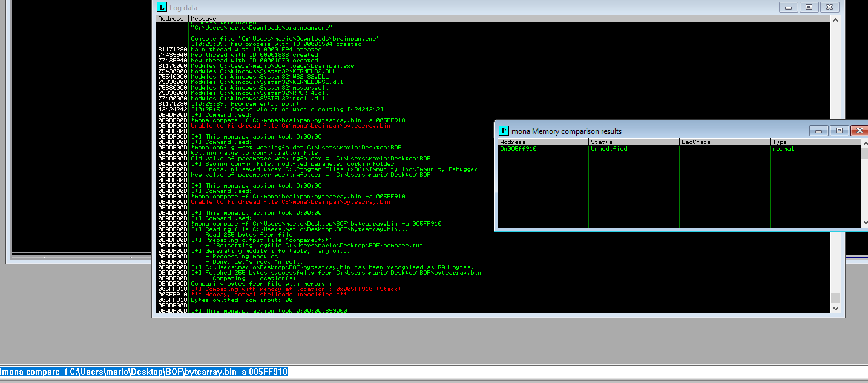Select the 'New value of parameter workingfolder' line
Screen dimensions: 868x383
311,175
